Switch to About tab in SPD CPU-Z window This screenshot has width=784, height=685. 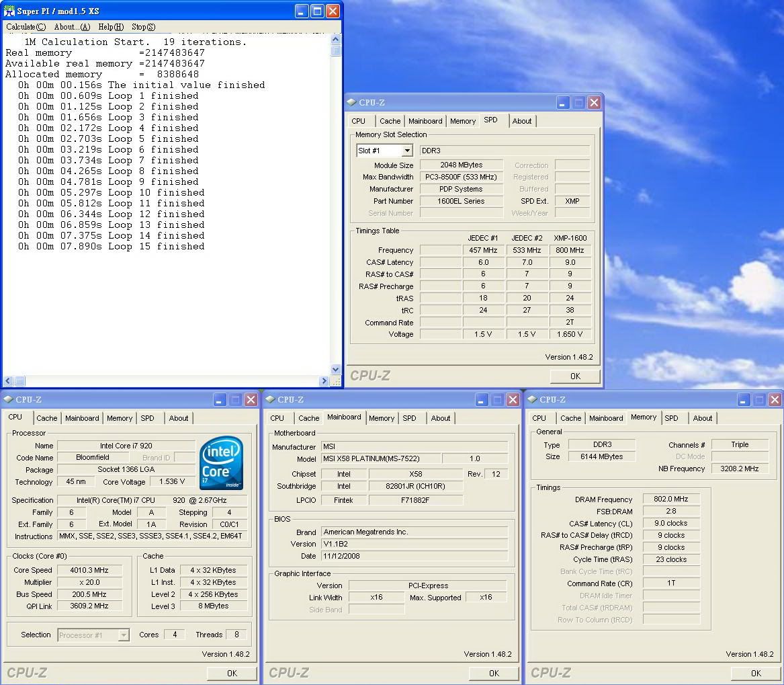[x=522, y=121]
